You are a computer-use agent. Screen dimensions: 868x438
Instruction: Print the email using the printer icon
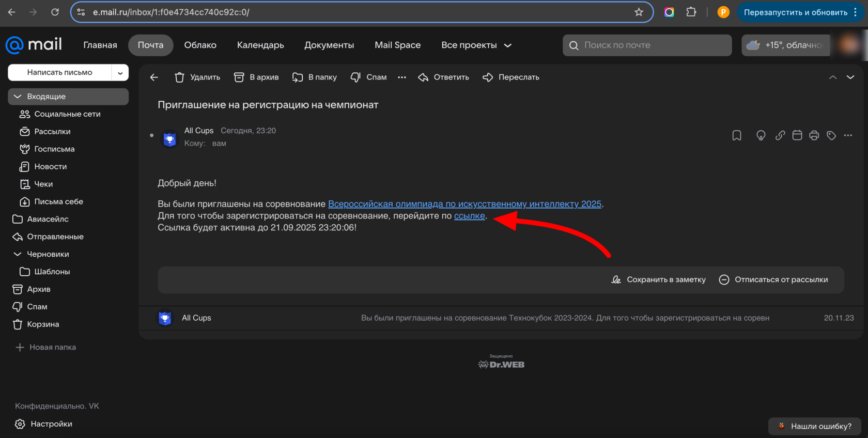point(814,135)
